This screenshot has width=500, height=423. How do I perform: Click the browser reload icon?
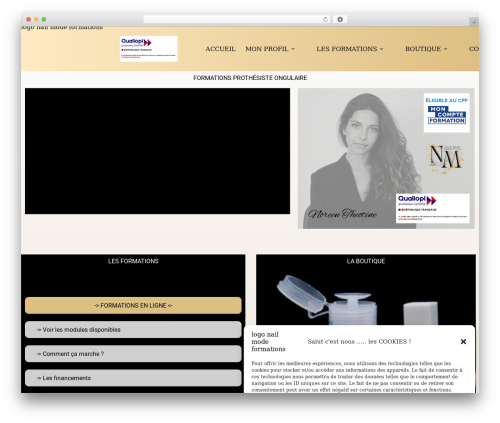click(325, 20)
